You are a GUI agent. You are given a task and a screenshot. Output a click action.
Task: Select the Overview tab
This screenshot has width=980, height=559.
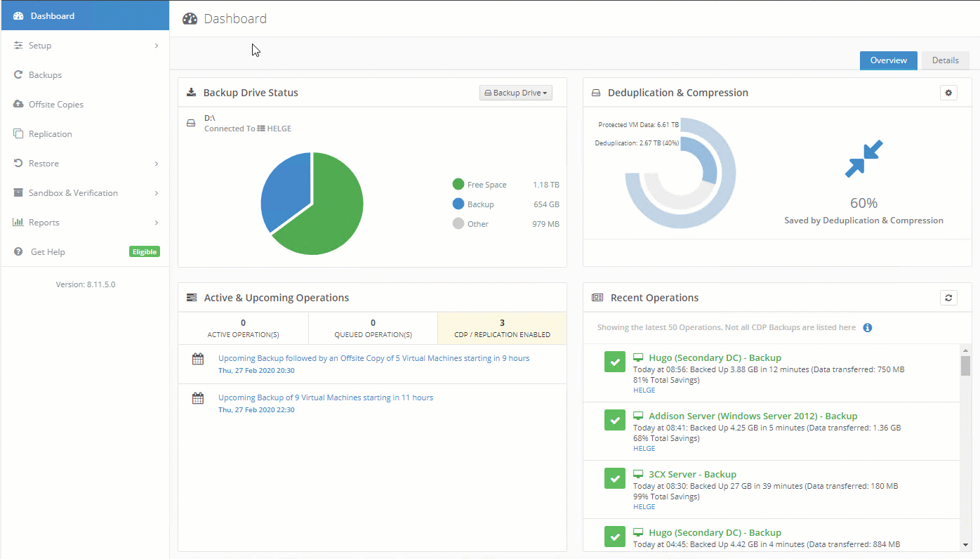(888, 60)
